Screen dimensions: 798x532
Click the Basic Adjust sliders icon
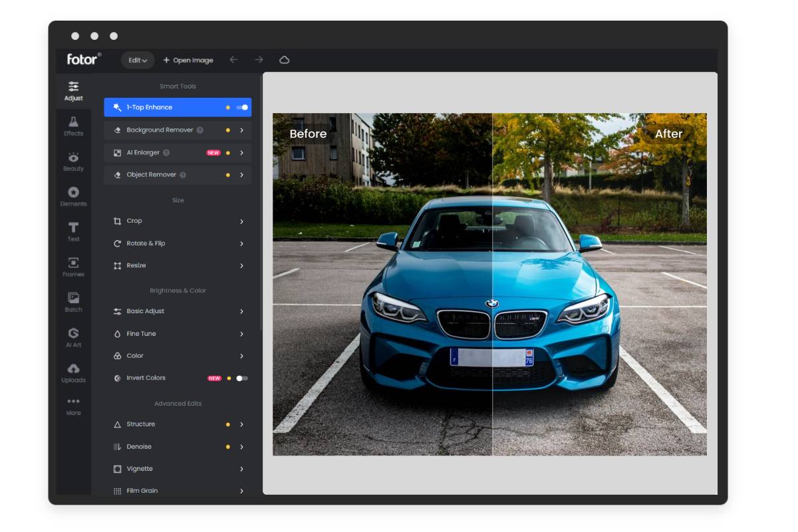[117, 311]
